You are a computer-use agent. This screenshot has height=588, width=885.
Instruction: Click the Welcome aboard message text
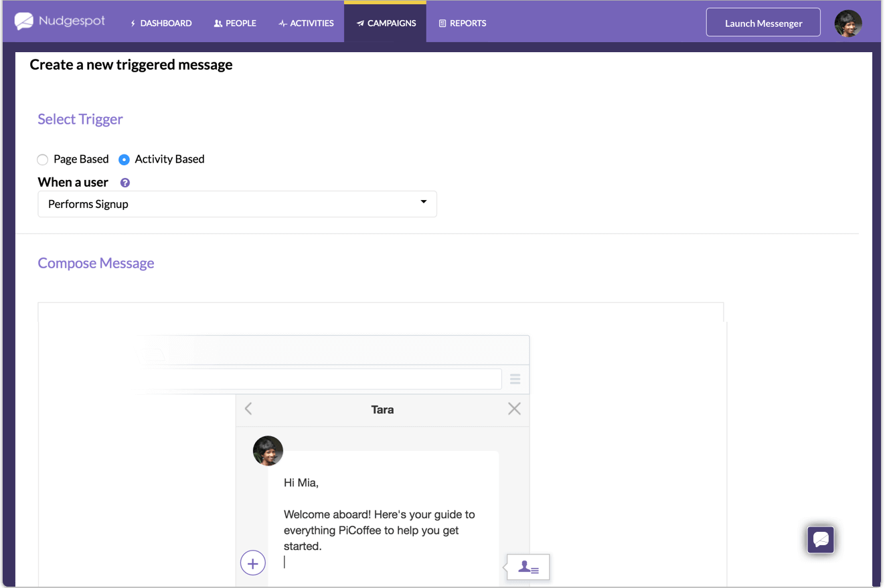coord(380,530)
